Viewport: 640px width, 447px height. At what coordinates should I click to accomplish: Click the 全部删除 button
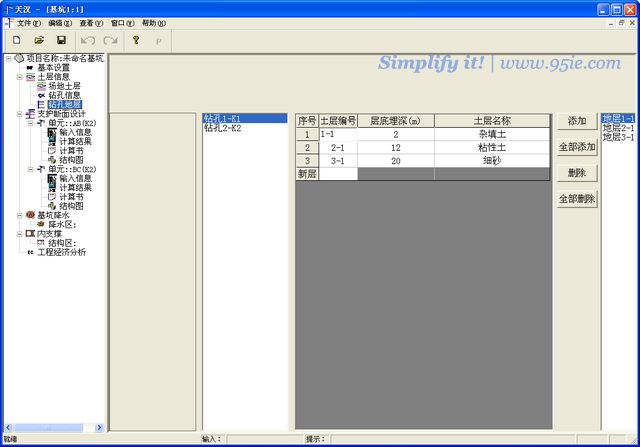coord(576,199)
